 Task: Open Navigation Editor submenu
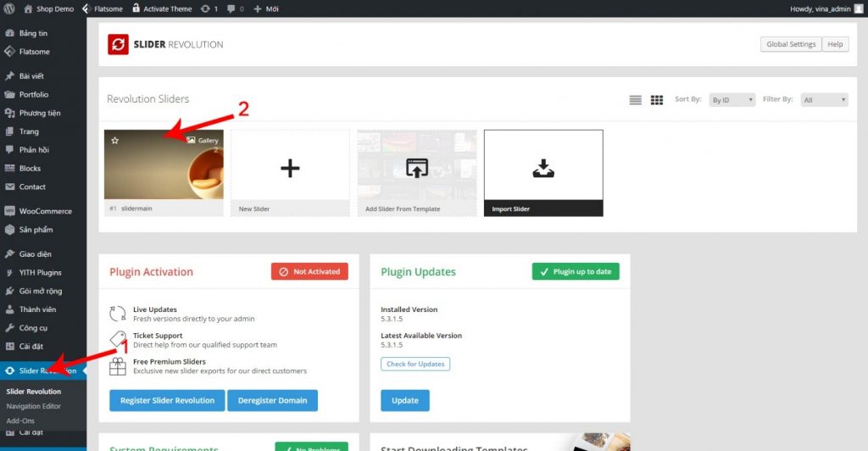point(33,406)
